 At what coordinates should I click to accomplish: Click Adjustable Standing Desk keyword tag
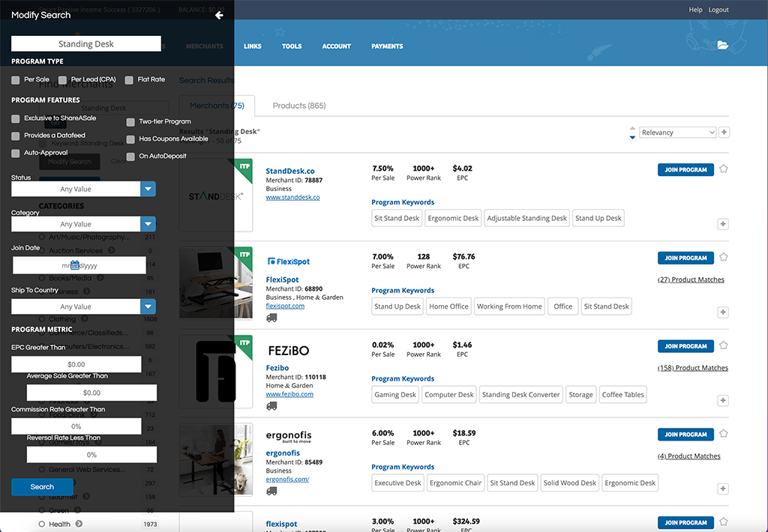[x=526, y=218]
